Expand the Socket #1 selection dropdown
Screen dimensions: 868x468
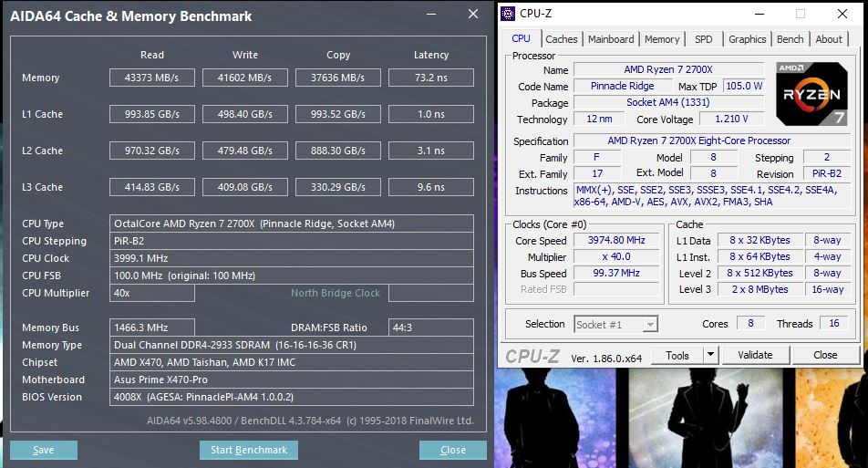pos(650,325)
